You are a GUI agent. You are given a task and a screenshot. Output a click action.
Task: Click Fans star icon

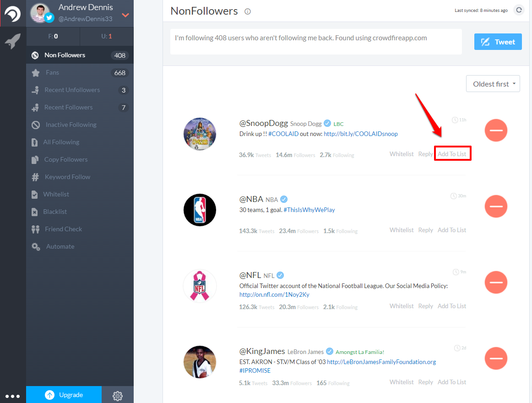[x=36, y=73]
